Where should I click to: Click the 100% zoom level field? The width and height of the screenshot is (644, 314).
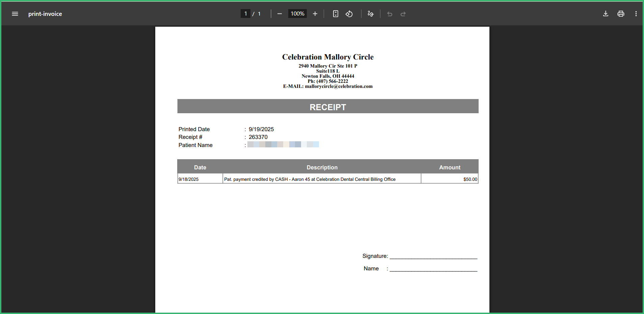(297, 14)
